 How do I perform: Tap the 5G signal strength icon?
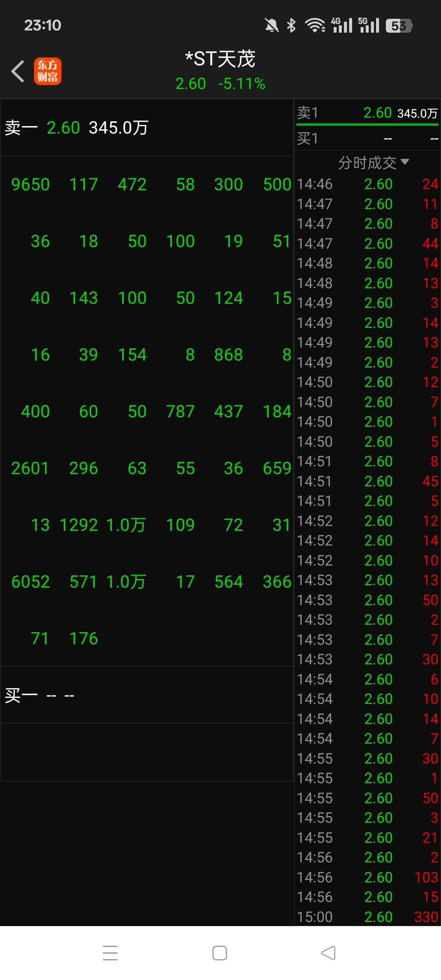(x=369, y=25)
